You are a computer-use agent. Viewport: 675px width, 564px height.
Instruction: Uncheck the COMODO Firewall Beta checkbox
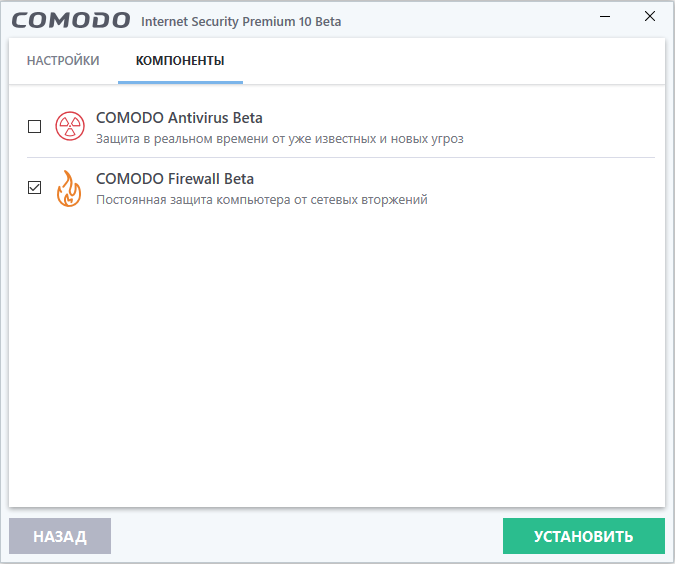(x=35, y=187)
